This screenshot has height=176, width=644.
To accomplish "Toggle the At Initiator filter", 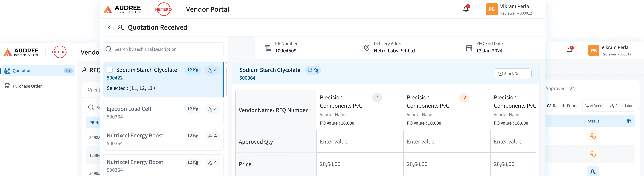I will pyautogui.click(x=621, y=106).
